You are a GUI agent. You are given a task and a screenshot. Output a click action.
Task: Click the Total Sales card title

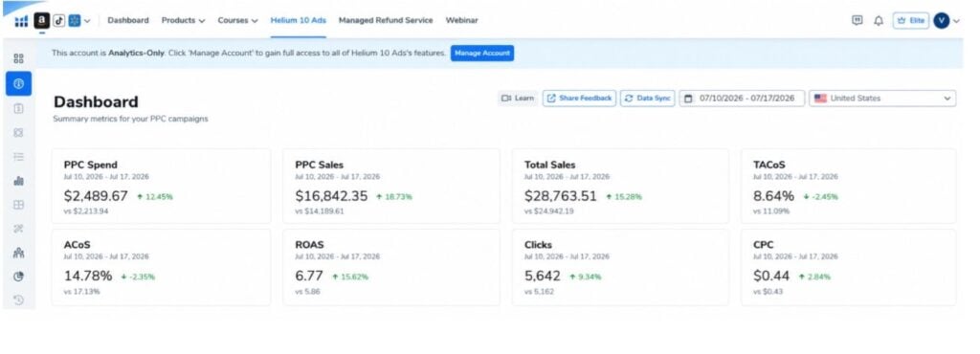[x=550, y=165]
